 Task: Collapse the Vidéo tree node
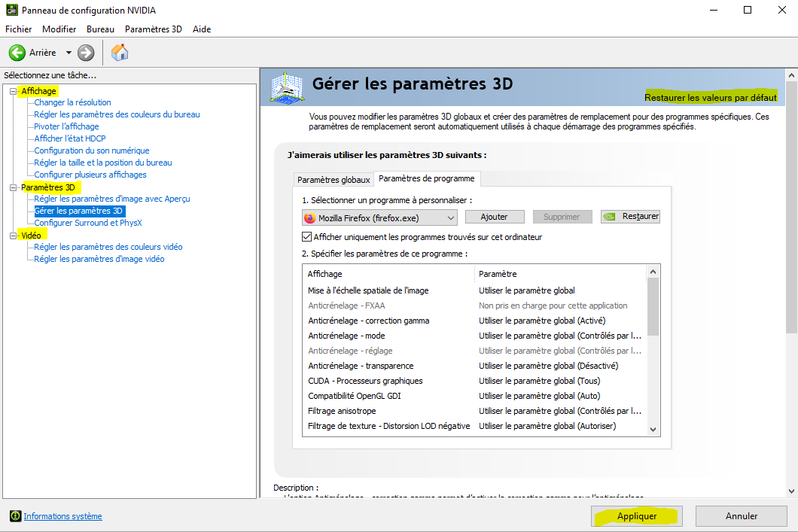coord(14,236)
